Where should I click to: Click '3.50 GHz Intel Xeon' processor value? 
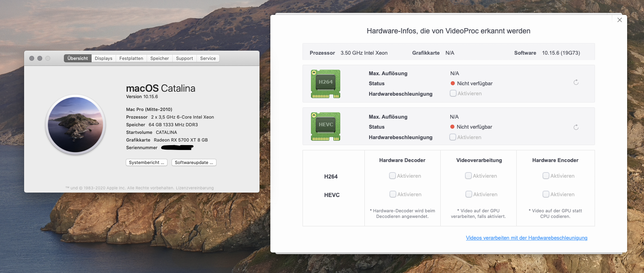coord(364,53)
